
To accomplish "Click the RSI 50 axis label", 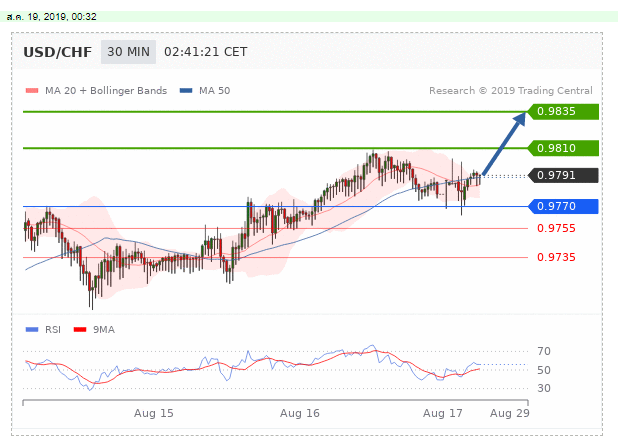I will coord(544,370).
